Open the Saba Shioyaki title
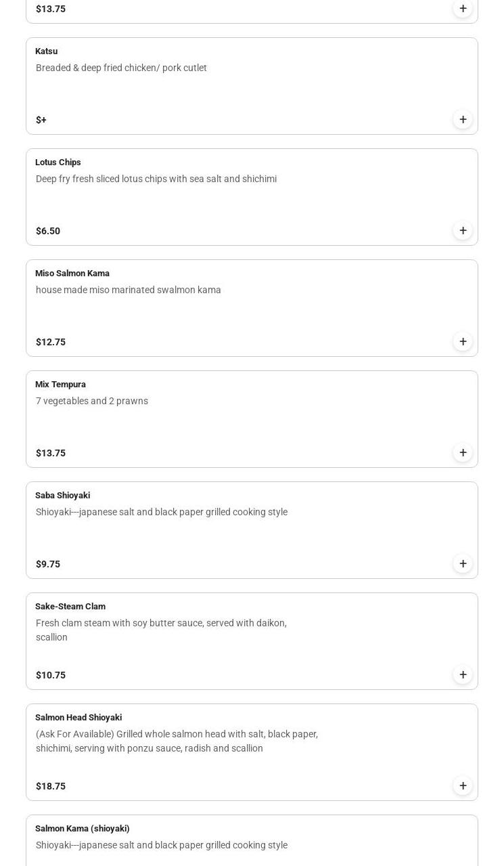This screenshot has width=504, height=866. click(62, 496)
